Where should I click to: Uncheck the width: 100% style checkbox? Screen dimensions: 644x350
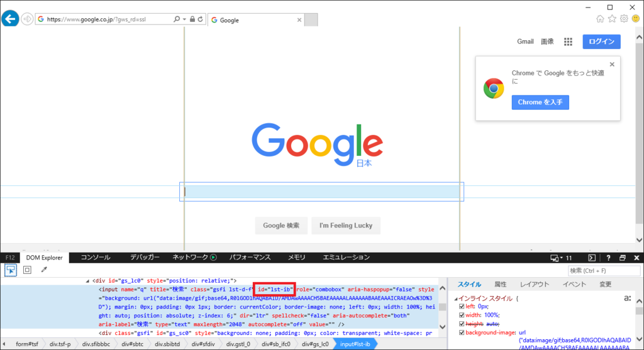pos(462,315)
